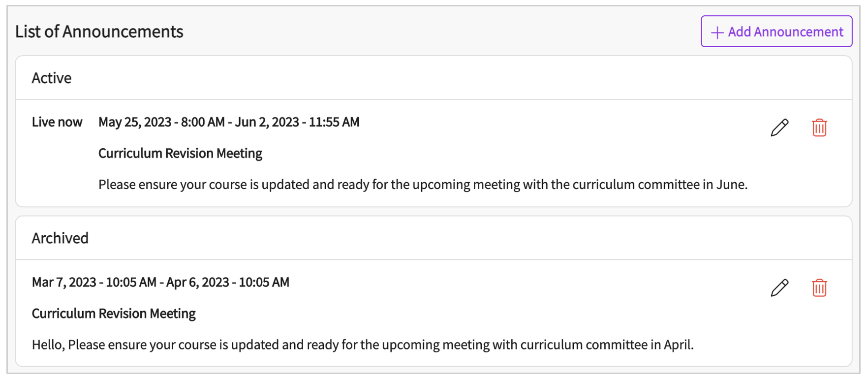This screenshot has height=379, width=868.
Task: Click the announcement text mentioning the June meeting
Action: tap(423, 185)
